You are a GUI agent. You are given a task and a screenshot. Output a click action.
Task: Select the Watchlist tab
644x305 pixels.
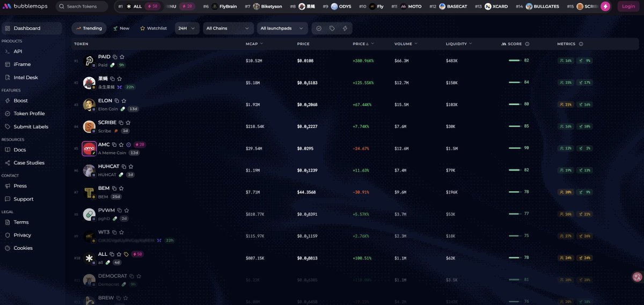tap(153, 28)
